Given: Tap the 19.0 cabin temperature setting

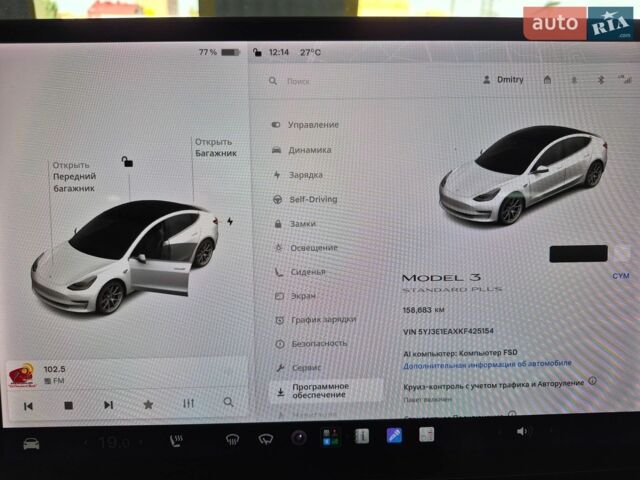Looking at the screenshot, I should 114,442.
